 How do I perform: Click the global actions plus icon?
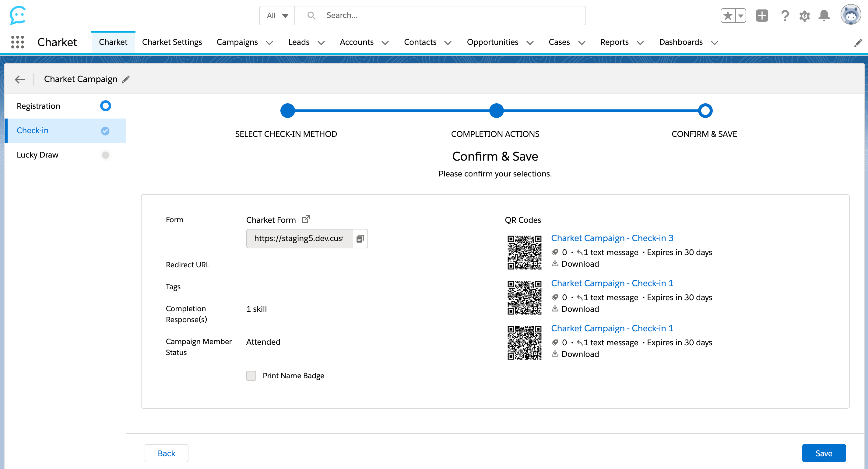pos(761,16)
